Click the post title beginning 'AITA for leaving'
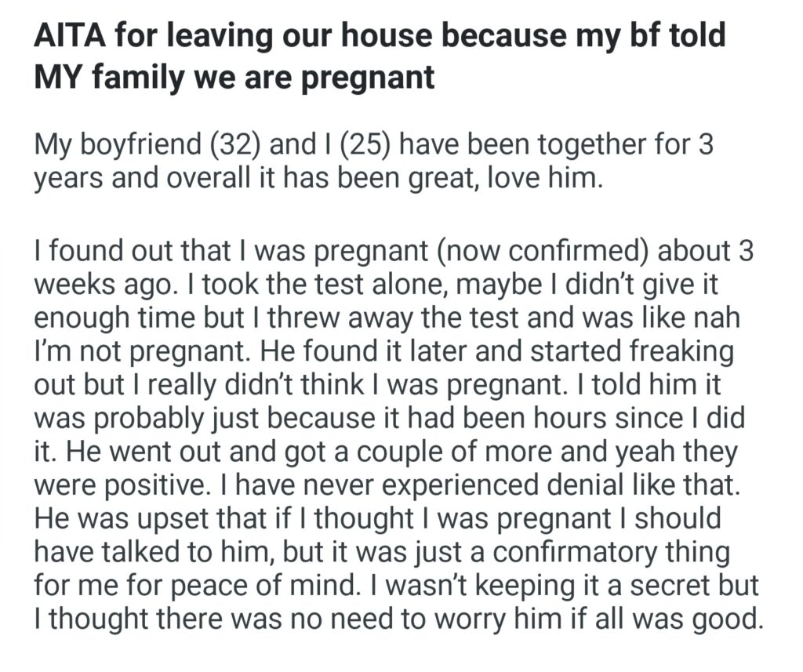The height and width of the screenshot is (672, 803). pyautogui.click(x=380, y=38)
